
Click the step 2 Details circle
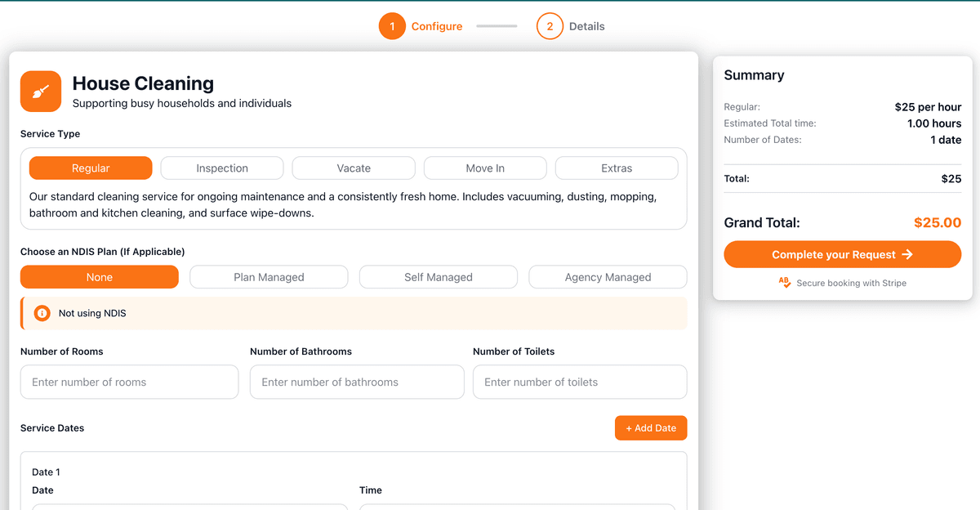[x=550, y=26]
